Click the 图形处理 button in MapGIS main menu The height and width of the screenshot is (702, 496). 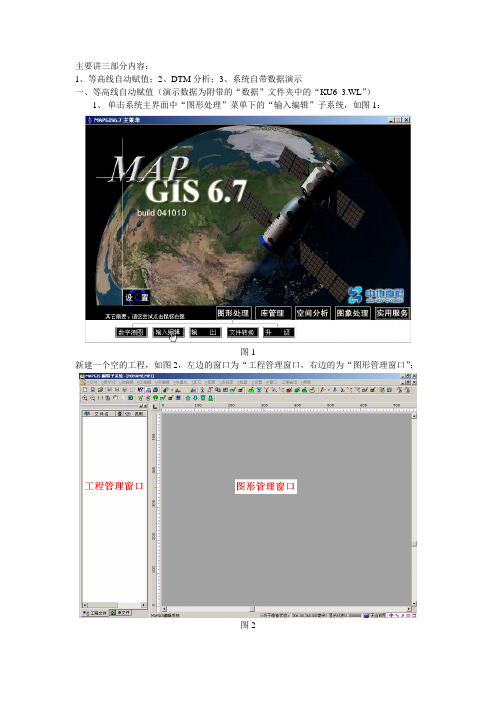233,313
